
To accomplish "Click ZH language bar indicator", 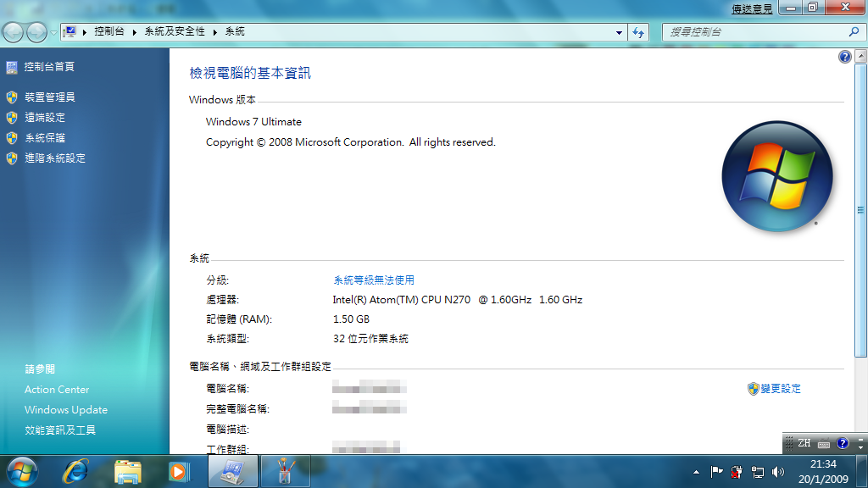I will pyautogui.click(x=804, y=443).
